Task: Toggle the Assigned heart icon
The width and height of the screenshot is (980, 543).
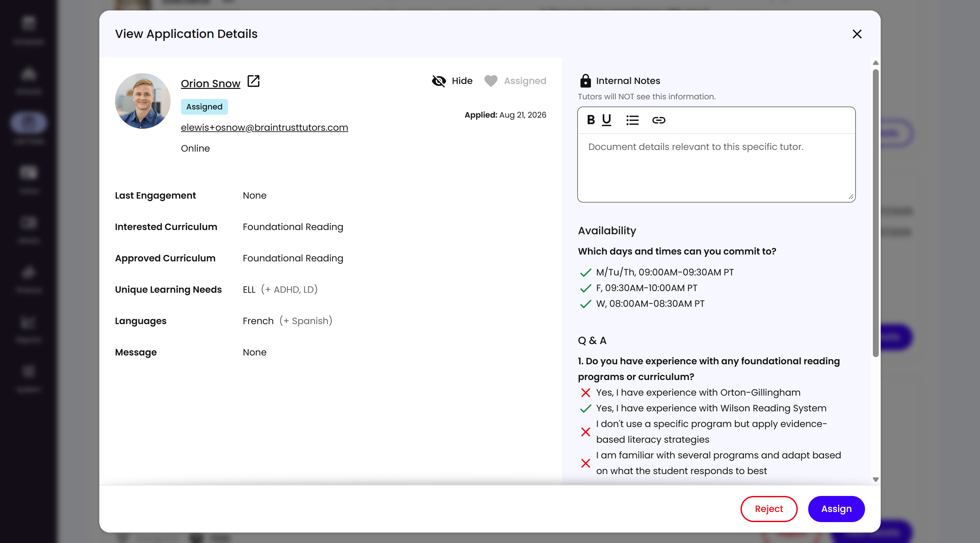Action: click(491, 81)
